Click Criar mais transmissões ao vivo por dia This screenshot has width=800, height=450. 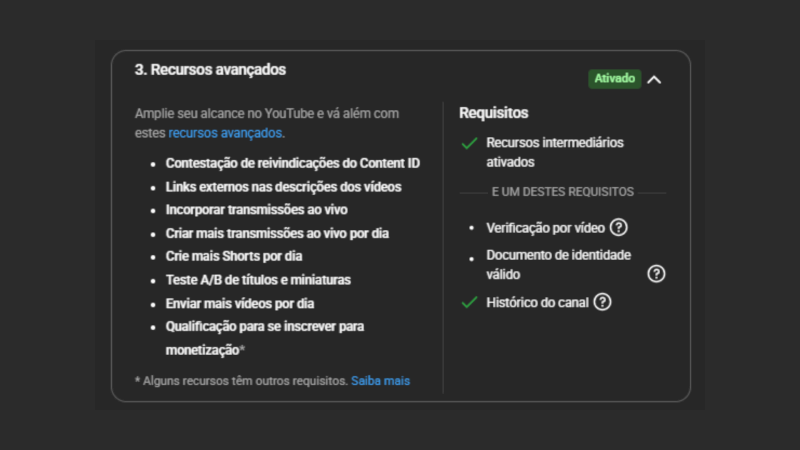click(277, 233)
